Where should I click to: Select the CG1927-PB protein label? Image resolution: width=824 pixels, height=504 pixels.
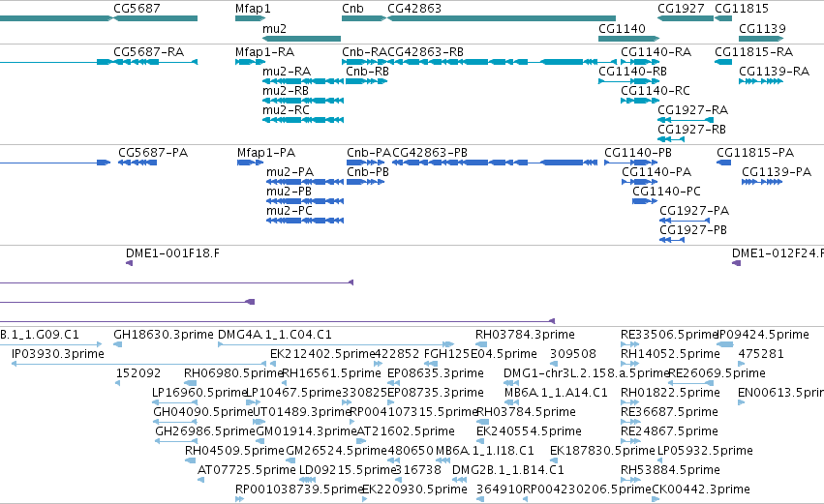click(693, 230)
